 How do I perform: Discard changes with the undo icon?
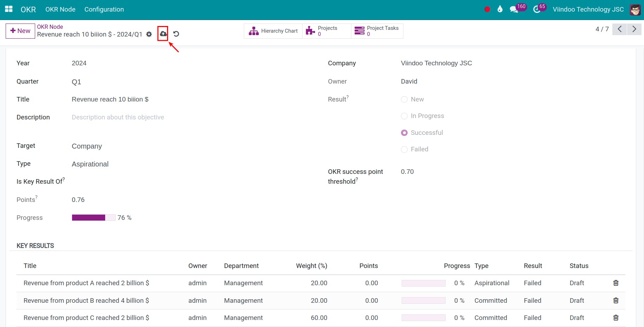click(176, 34)
